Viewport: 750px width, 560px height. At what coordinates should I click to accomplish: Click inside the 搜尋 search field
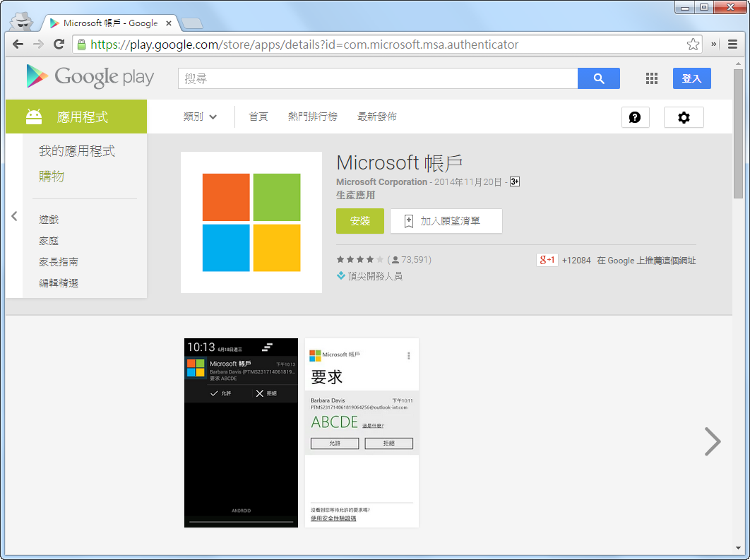click(x=378, y=78)
